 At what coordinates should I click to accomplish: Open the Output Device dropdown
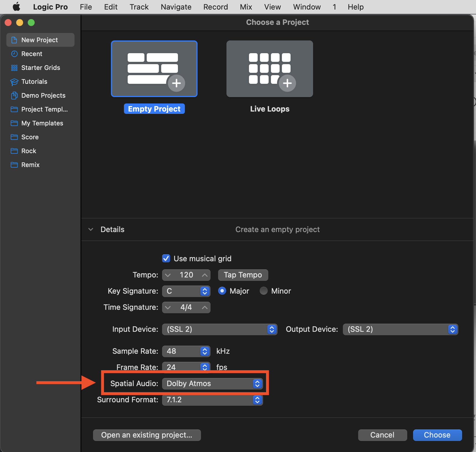tap(400, 329)
